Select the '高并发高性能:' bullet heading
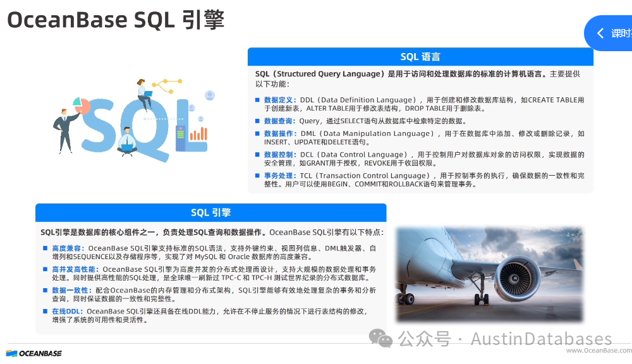 click(x=75, y=269)
